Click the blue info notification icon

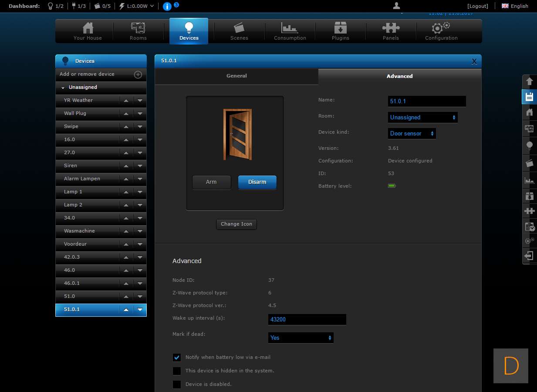click(167, 6)
